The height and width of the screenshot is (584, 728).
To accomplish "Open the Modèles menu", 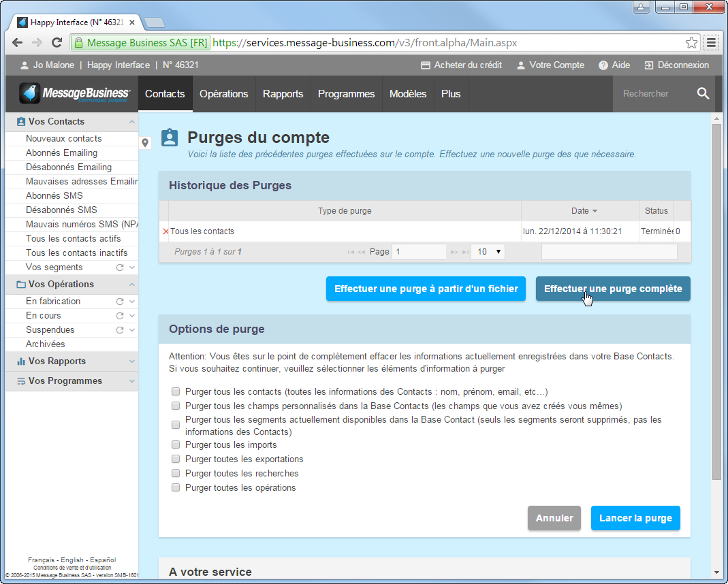I will click(407, 94).
